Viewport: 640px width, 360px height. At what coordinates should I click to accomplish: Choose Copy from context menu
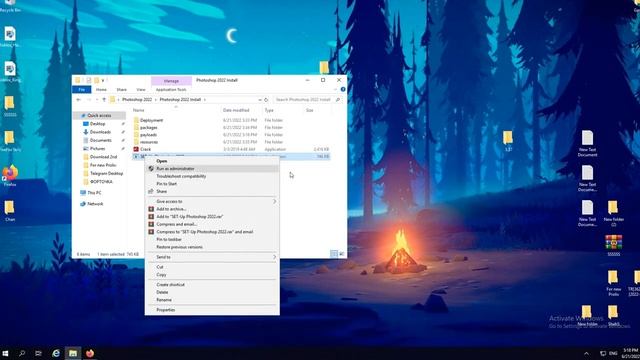(212, 275)
